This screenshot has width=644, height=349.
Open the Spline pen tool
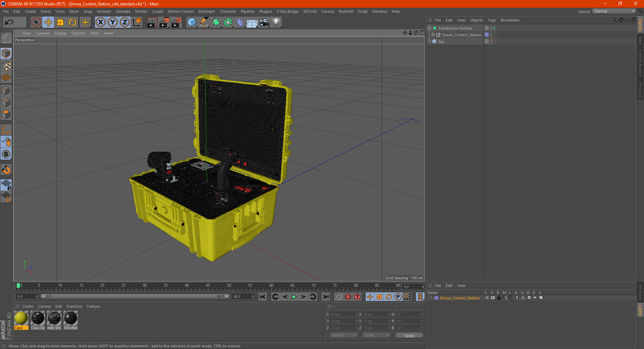[204, 22]
